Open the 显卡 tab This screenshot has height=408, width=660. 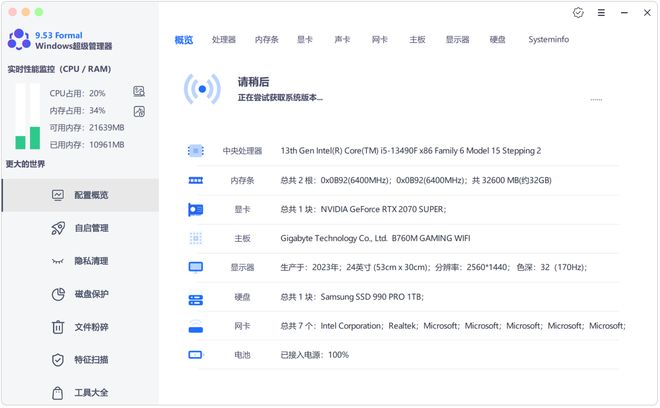(x=304, y=40)
